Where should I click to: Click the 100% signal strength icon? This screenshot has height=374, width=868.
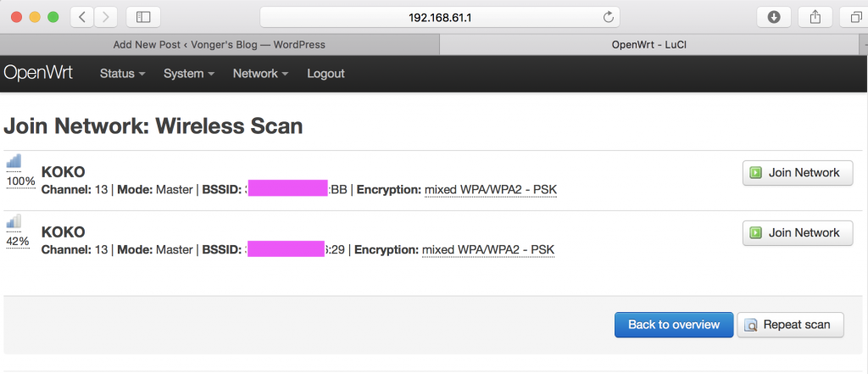point(14,161)
